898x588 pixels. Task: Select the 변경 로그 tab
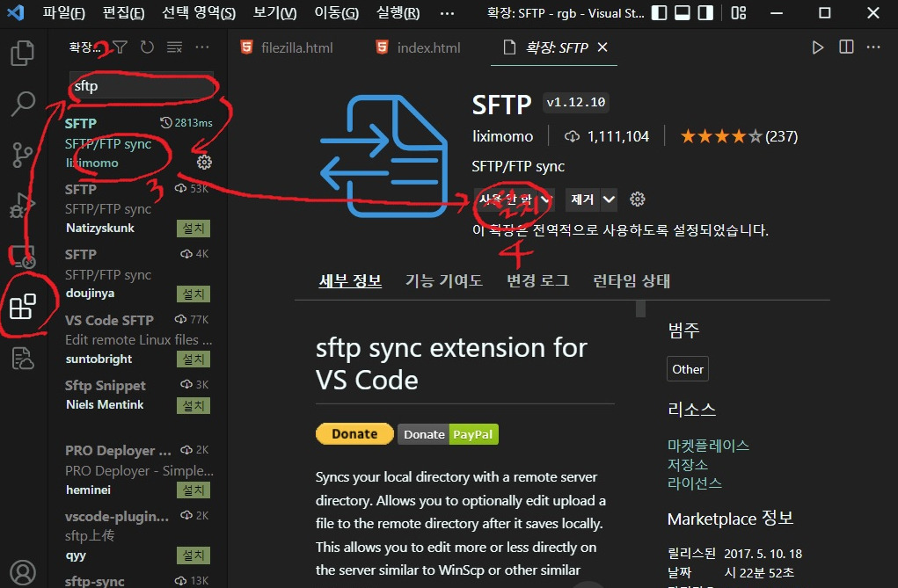coord(537,281)
